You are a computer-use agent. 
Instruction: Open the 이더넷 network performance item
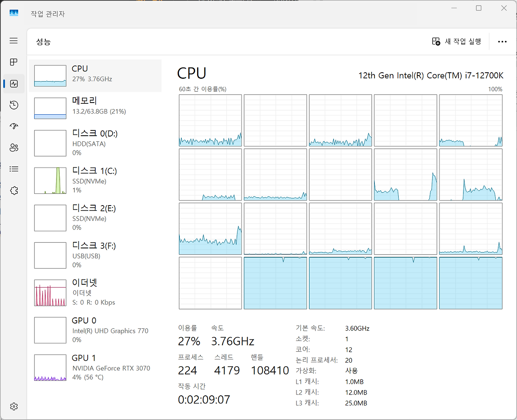tap(95, 293)
